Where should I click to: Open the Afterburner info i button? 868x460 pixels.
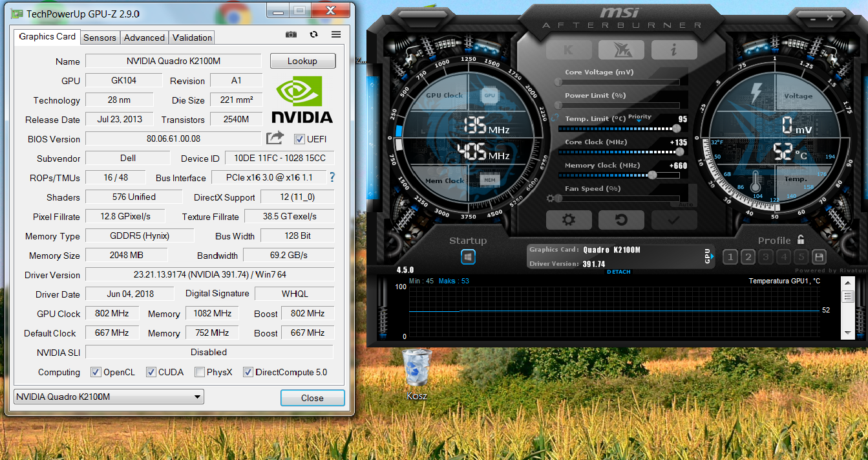point(673,49)
